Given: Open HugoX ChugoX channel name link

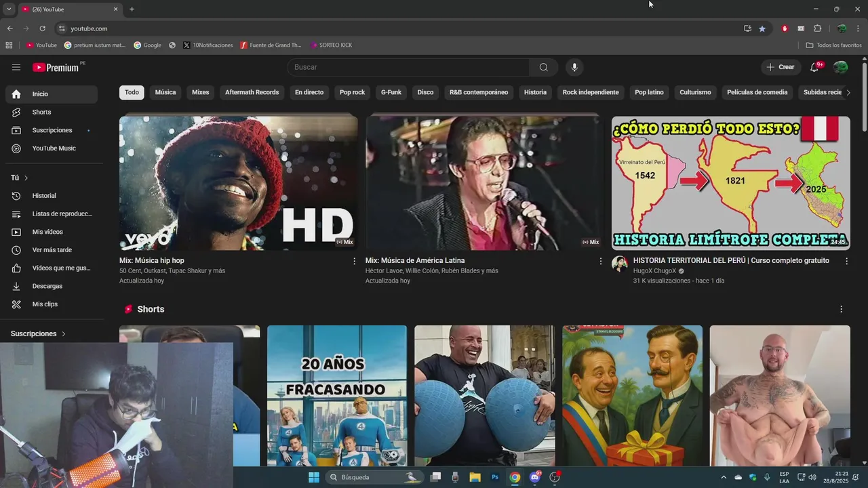Looking at the screenshot, I should (x=654, y=271).
